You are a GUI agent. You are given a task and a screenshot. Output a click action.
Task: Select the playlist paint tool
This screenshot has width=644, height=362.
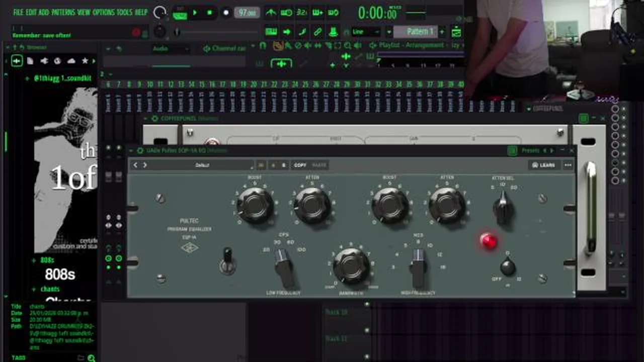(288, 46)
